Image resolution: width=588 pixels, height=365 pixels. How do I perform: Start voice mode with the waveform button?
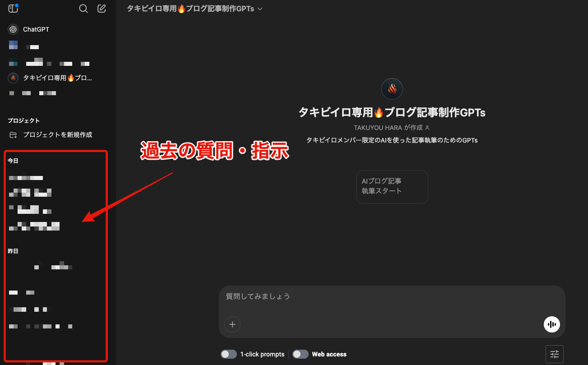point(552,324)
